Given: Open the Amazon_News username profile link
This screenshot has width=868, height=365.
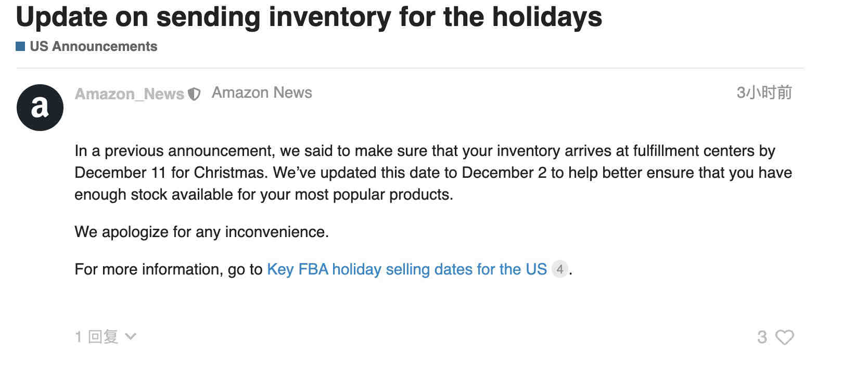Looking at the screenshot, I should coord(130,94).
